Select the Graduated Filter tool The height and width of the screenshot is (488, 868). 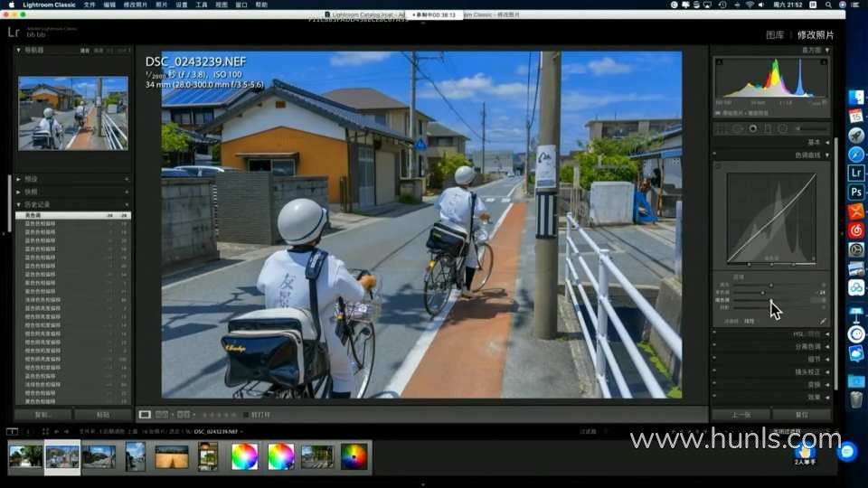click(x=768, y=129)
